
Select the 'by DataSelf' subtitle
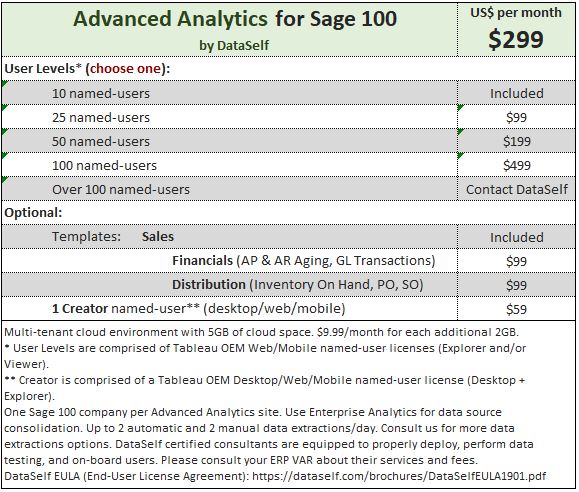(234, 45)
